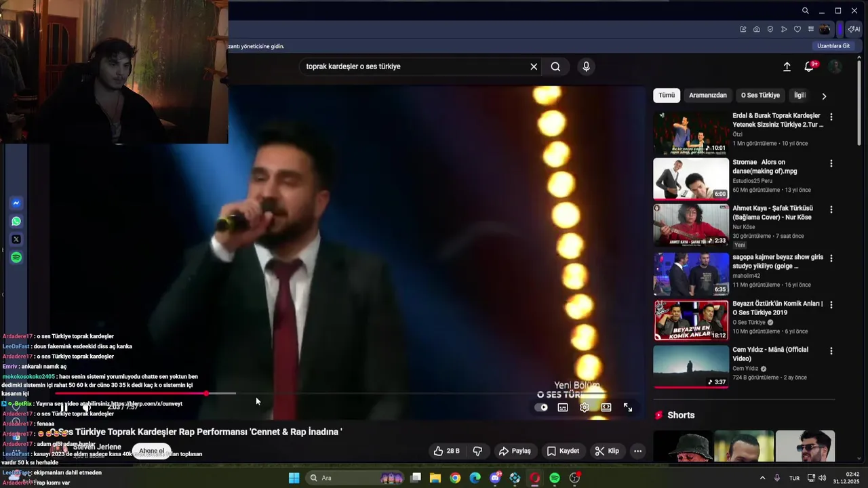
Task: Click browser edit page icon
Action: pyautogui.click(x=743, y=29)
